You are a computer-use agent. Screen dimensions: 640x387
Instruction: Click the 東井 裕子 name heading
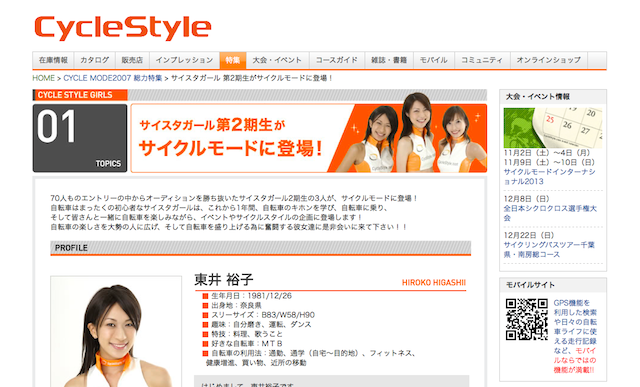point(224,280)
